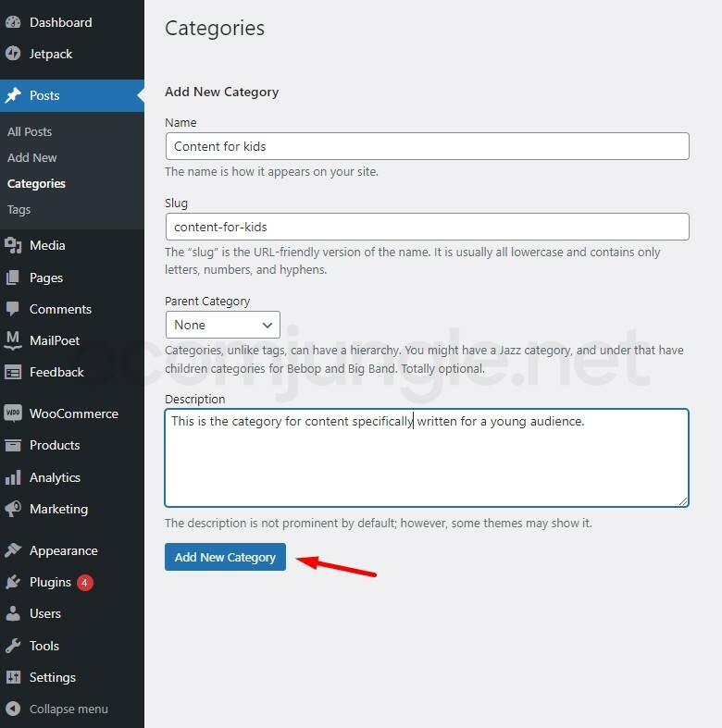Open All Posts submenu item
Image resolution: width=722 pixels, height=728 pixels.
[x=30, y=131]
